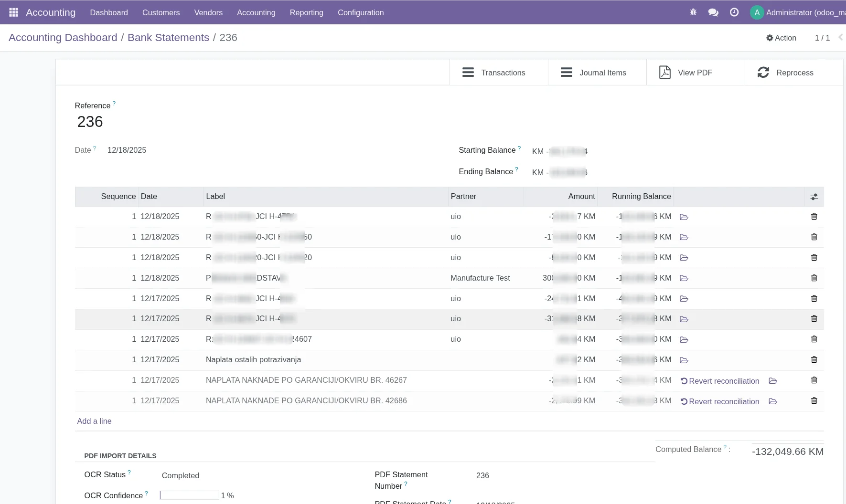Click the OCR Confidence progress bar
Screen dimensions: 846x504
189,495
